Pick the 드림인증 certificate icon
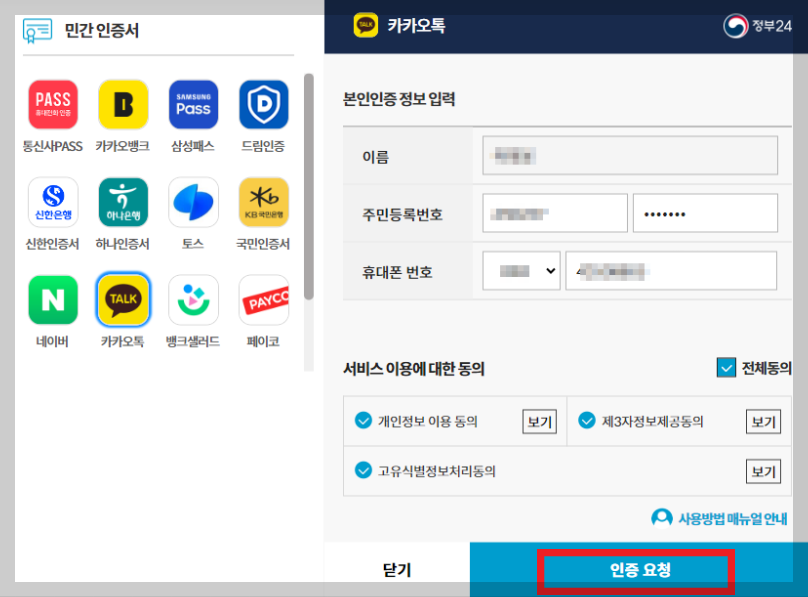808x597 pixels. 263,105
